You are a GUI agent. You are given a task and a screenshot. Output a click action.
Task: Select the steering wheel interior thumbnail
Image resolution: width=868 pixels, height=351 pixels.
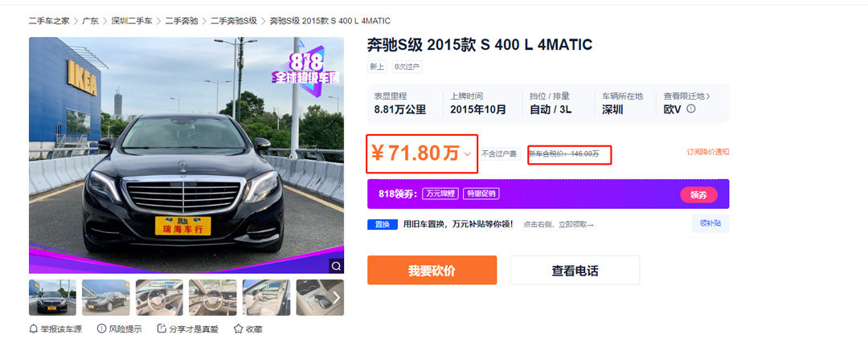point(159,297)
